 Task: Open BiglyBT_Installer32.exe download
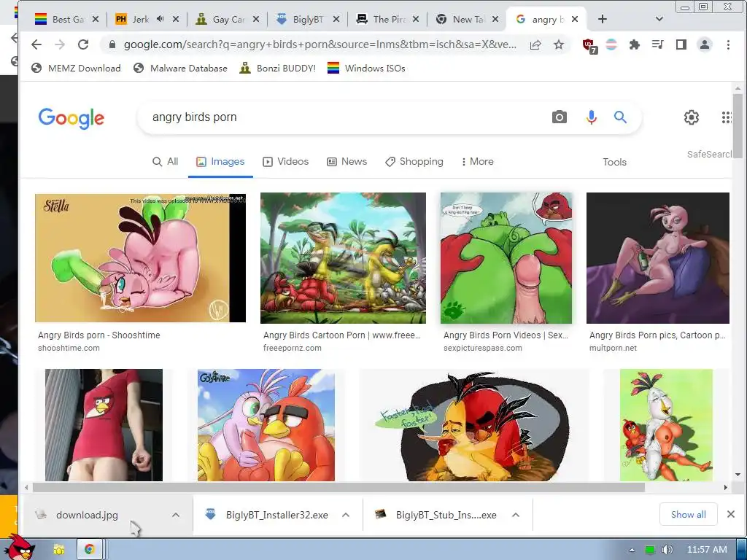point(267,515)
